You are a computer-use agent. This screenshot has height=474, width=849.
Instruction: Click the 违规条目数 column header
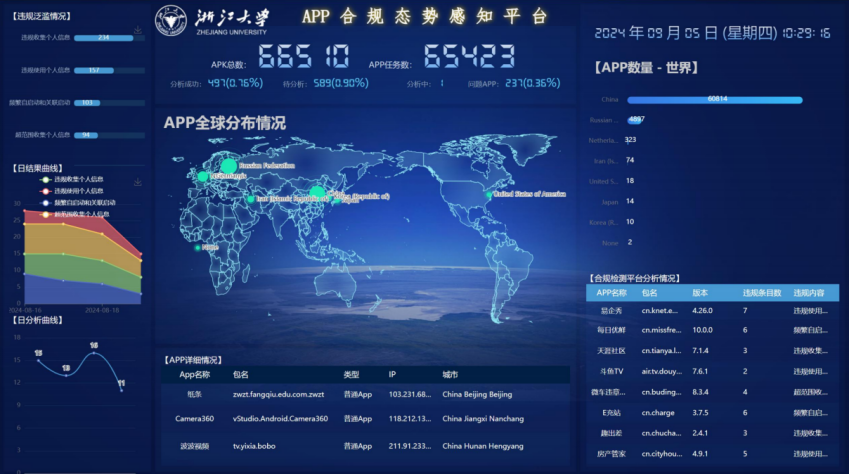755,293
